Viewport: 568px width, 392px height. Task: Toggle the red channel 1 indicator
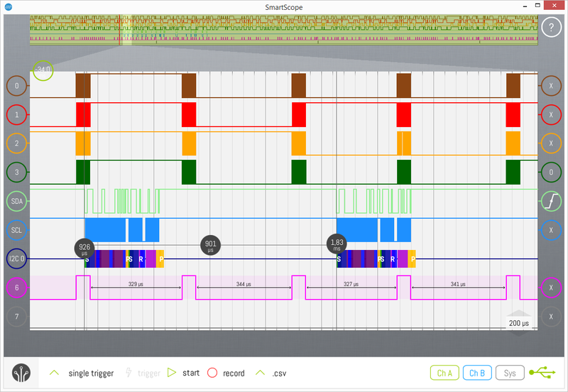17,114
